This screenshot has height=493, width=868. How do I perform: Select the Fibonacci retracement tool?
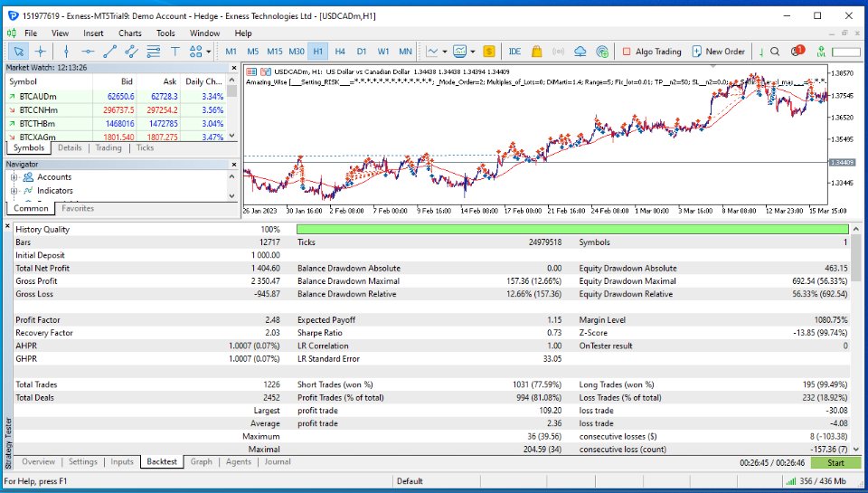[x=154, y=52]
